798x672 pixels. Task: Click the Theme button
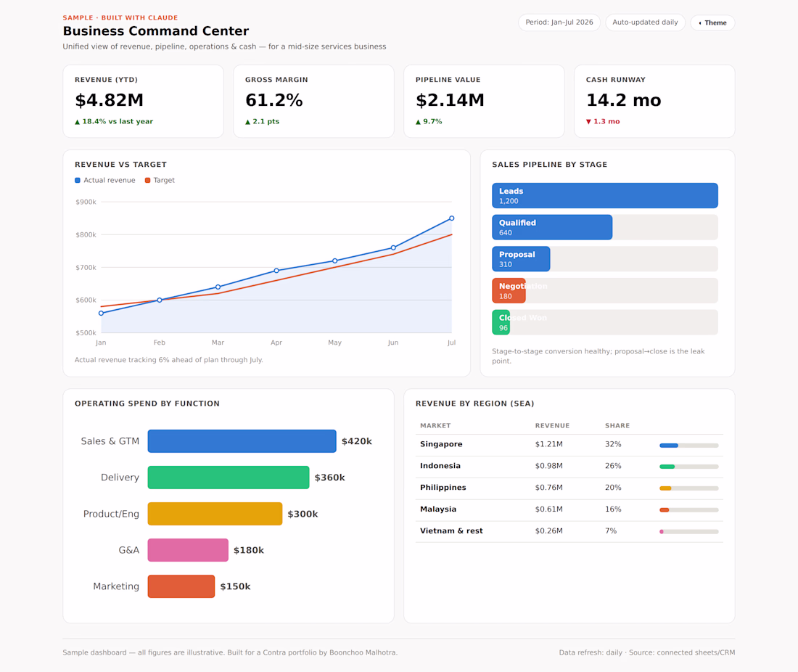[712, 22]
